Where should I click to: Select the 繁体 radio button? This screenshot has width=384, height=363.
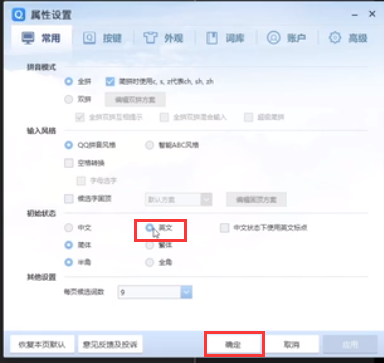click(x=149, y=245)
